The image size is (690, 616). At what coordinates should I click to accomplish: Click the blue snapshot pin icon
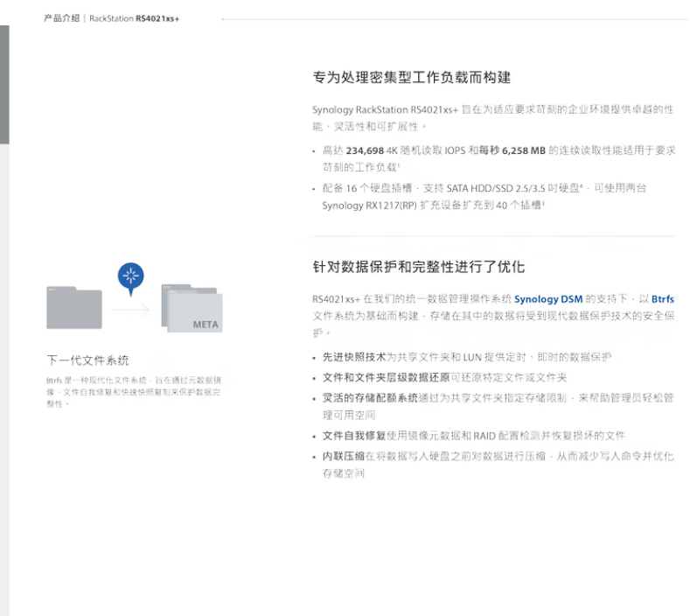point(130,279)
